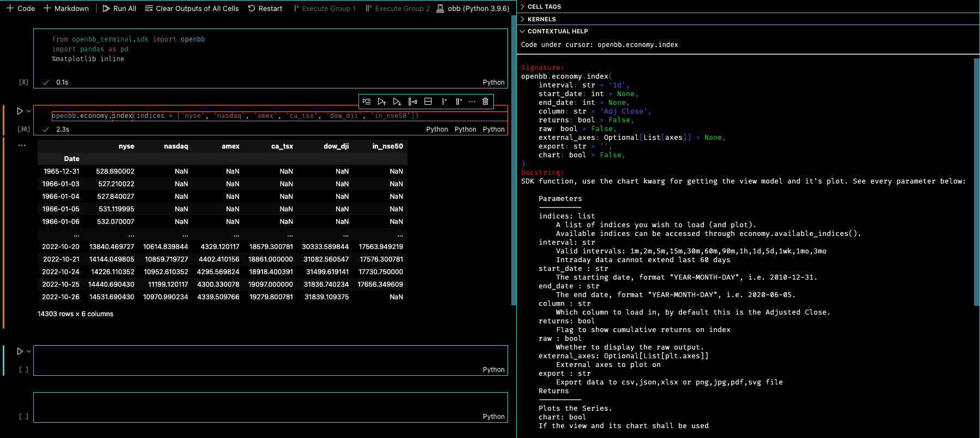Split the cell using the split icon
Screen dimensions: 980x438
[428, 102]
